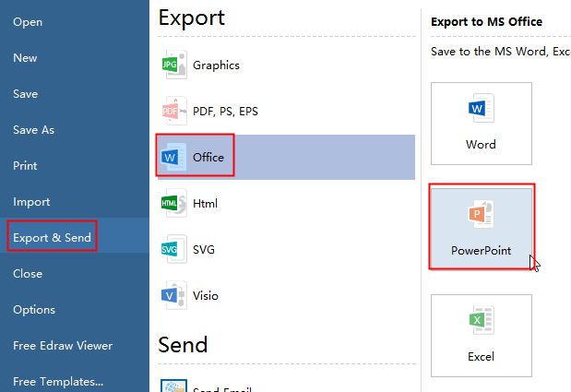
Task: Click the Send Email icon
Action: pos(173,387)
